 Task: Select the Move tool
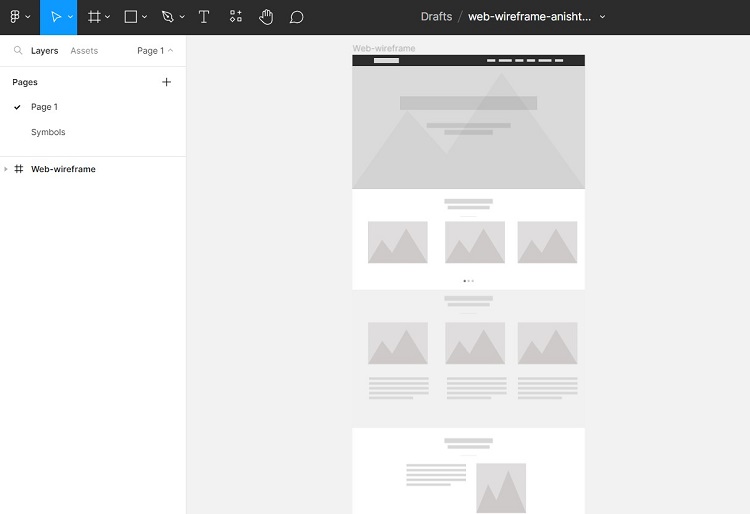[55, 17]
